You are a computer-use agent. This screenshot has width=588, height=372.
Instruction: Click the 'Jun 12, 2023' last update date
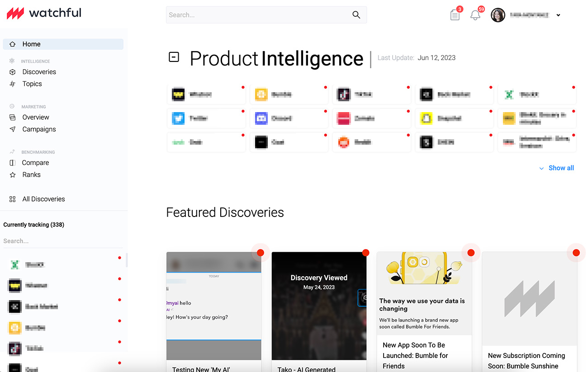[436, 58]
